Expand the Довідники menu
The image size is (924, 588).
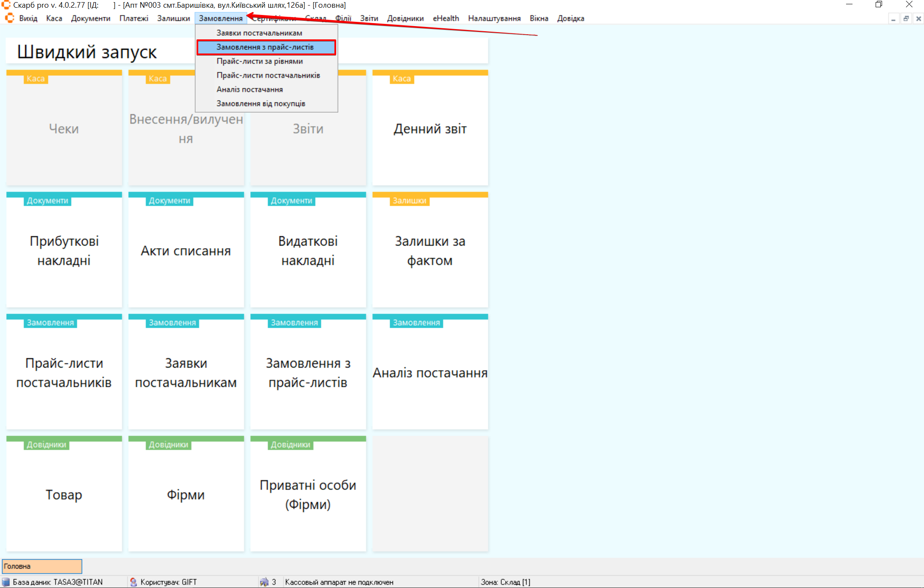pyautogui.click(x=405, y=18)
